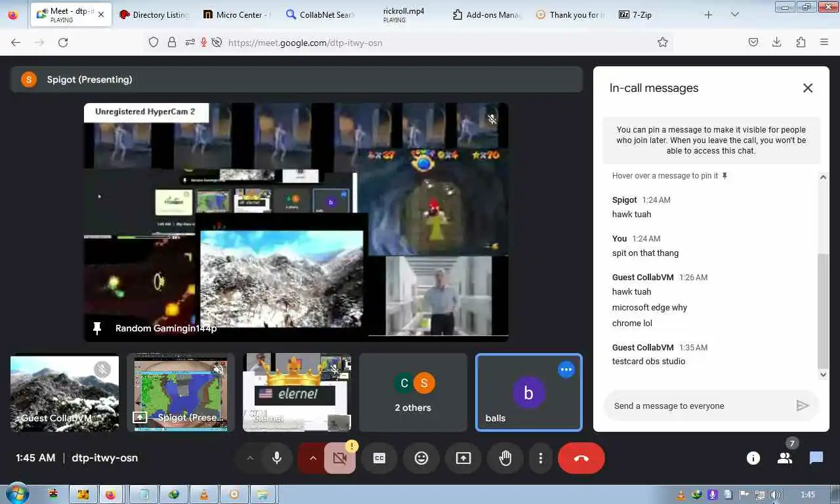This screenshot has width=840, height=504.
Task: Go back in browser history
Action: pyautogui.click(x=16, y=43)
